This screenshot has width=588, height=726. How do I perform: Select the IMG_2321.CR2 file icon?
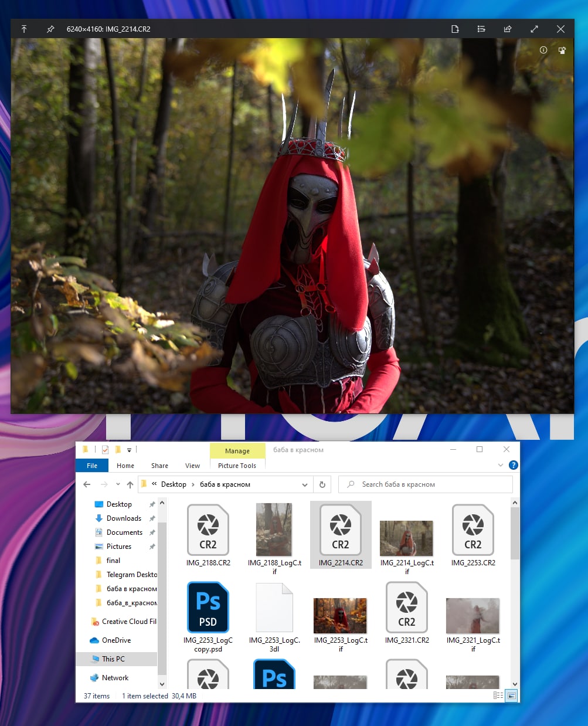[x=407, y=607]
